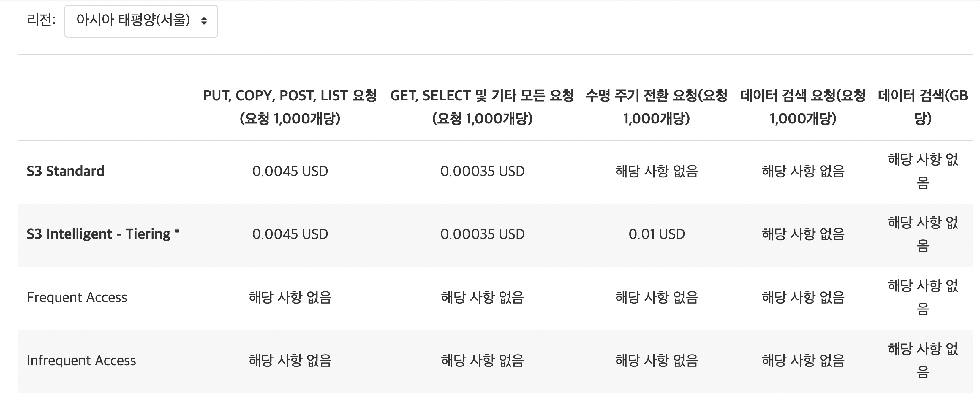Select the Frequent Access row label
This screenshot has height=400, width=980.
(x=77, y=297)
